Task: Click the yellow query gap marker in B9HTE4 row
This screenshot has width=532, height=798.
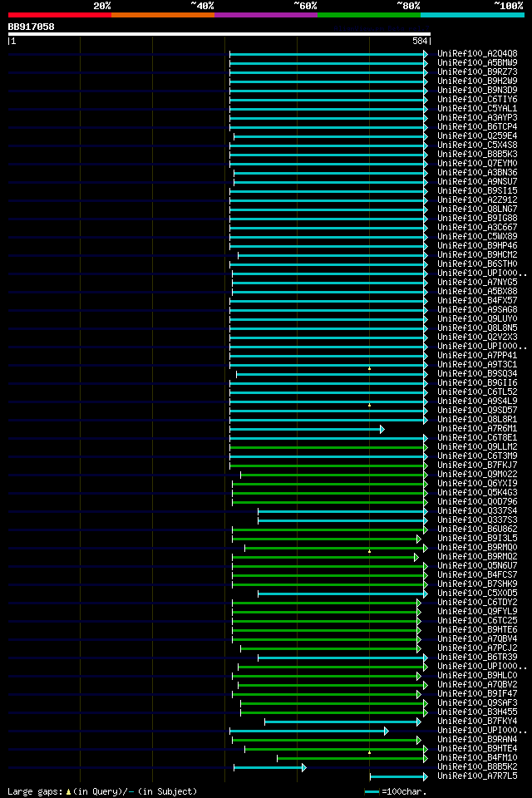Action: point(370,752)
